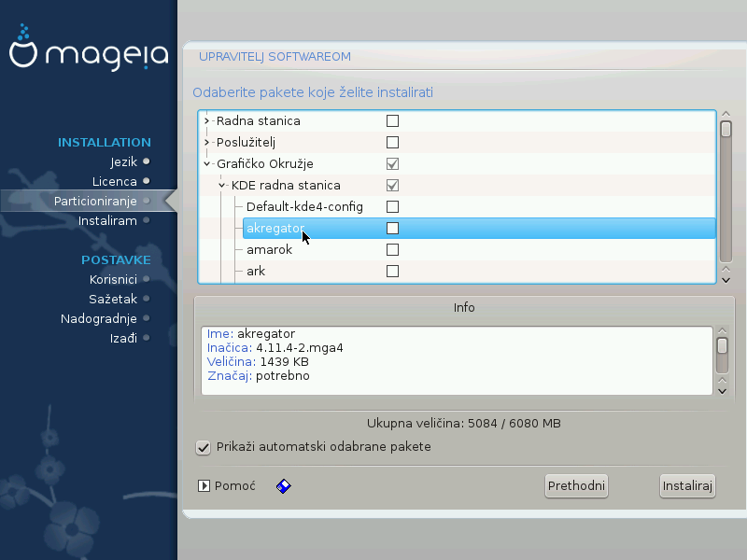Collapse the KDE radna stanica branch
Image resolution: width=747 pixels, height=560 pixels.
[x=221, y=185]
